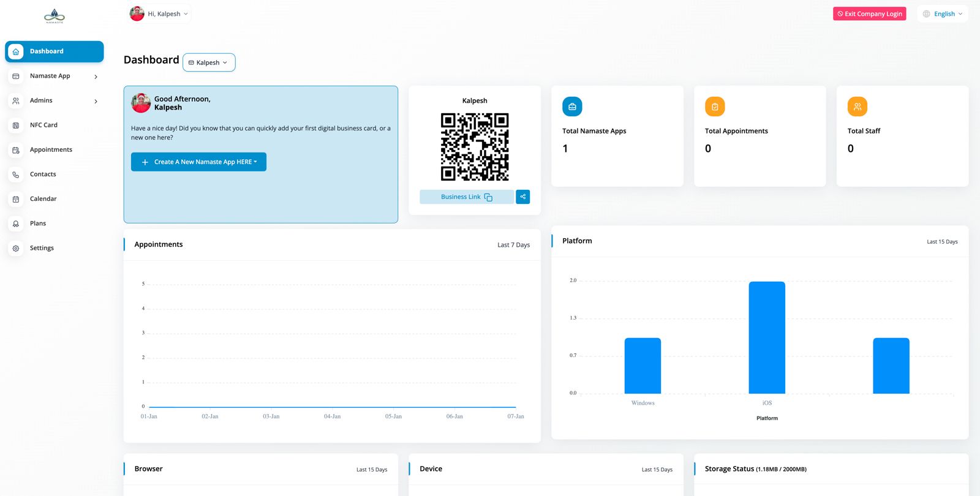Click Last 15 Days in Browser panel

(372, 470)
